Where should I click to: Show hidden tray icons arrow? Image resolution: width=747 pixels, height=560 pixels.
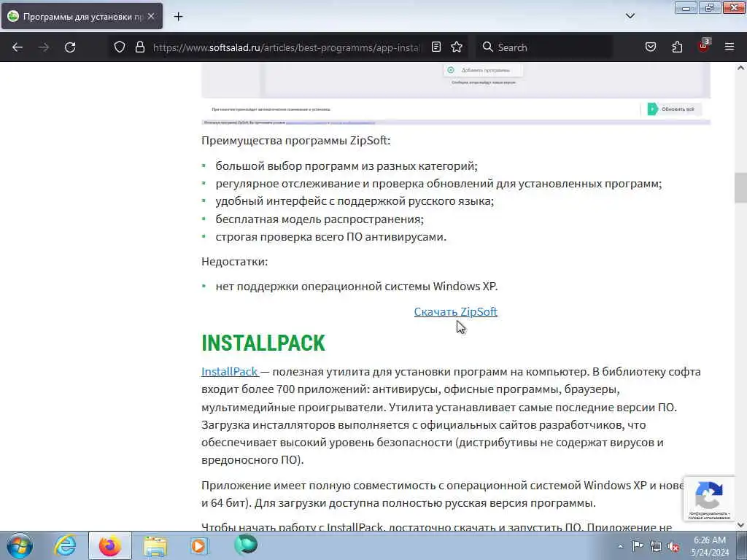pyautogui.click(x=620, y=546)
